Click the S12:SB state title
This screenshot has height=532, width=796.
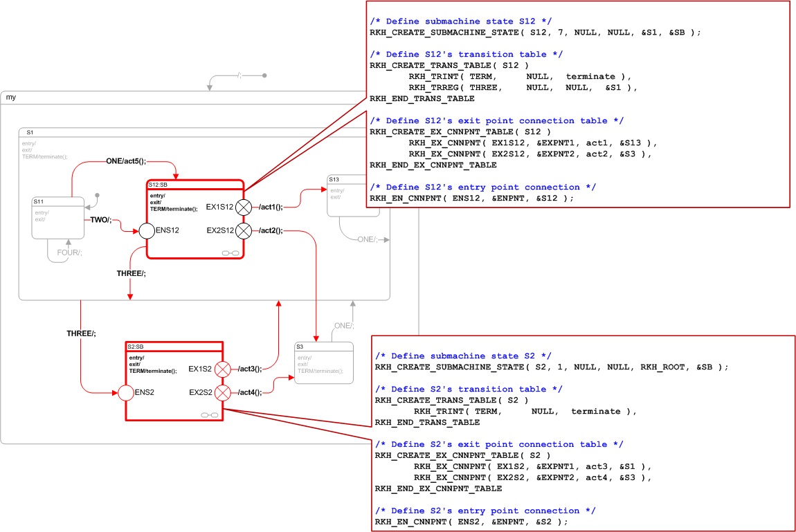point(158,185)
